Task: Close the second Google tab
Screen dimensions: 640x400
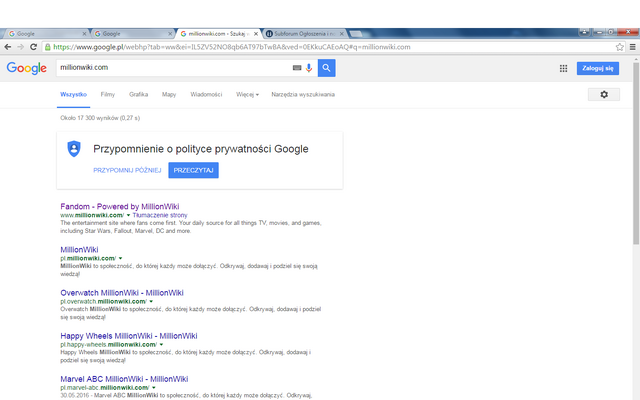Action: tap(170, 34)
